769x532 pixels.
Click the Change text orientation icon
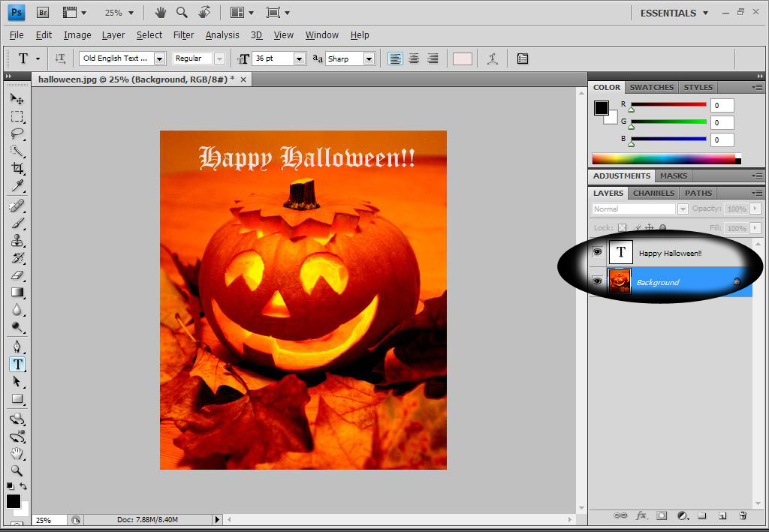60,59
